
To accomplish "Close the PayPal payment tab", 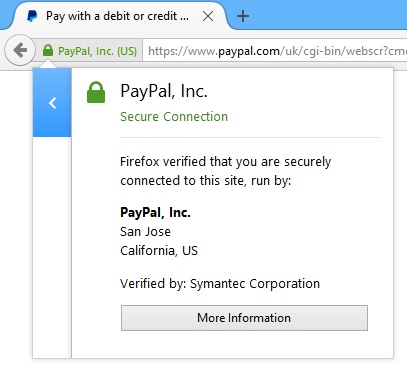I will [x=208, y=16].
